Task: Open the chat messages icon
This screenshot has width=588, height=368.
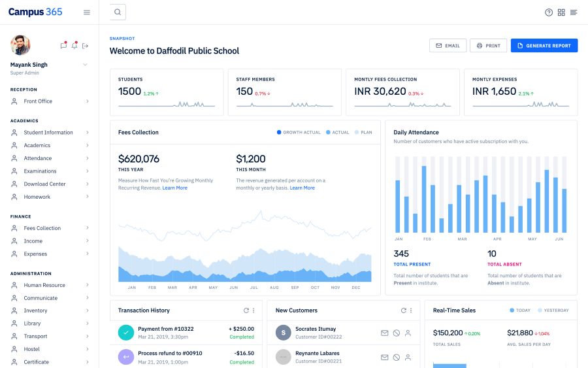Action: click(x=63, y=45)
